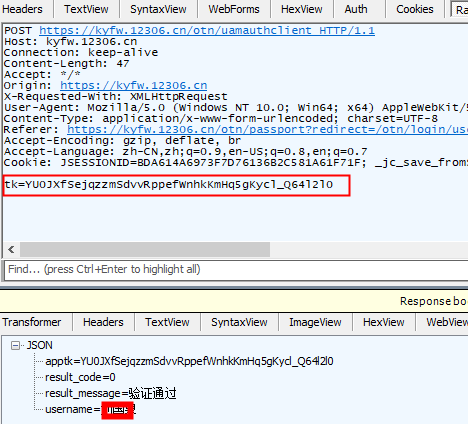Click the Content-Type header line
The image size is (468, 424).
(x=221, y=118)
